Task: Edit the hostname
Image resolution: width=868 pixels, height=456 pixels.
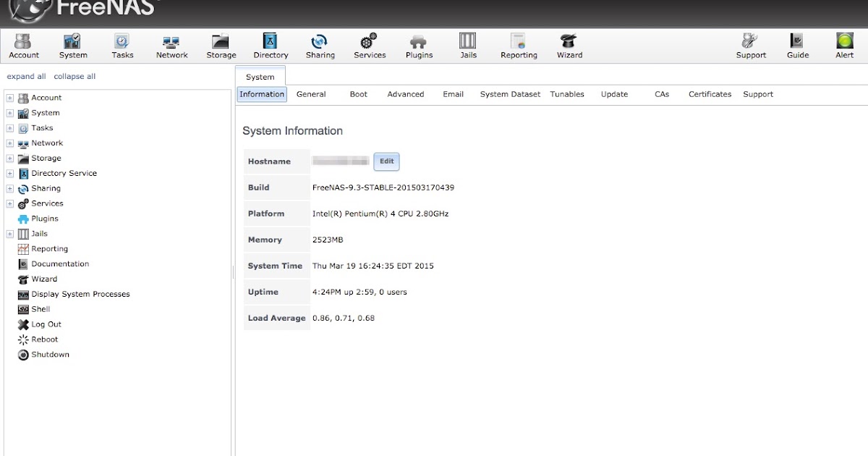Action: coord(386,161)
